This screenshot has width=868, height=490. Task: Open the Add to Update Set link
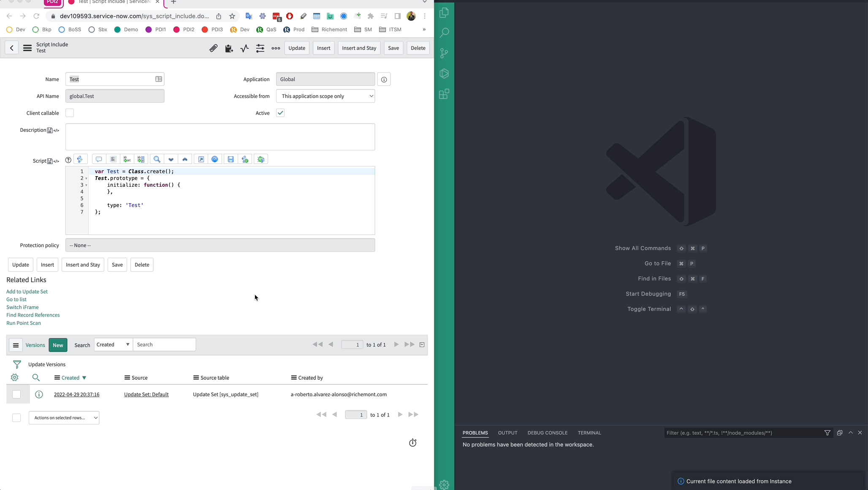pos(27,291)
